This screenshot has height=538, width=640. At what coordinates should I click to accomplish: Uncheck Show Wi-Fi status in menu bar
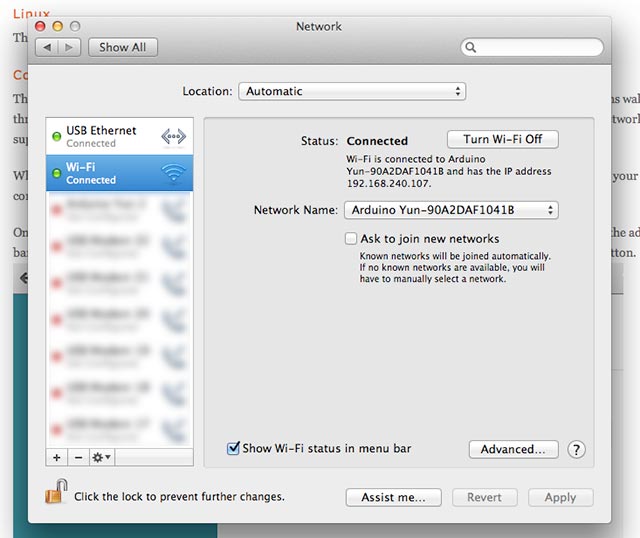pyautogui.click(x=234, y=449)
